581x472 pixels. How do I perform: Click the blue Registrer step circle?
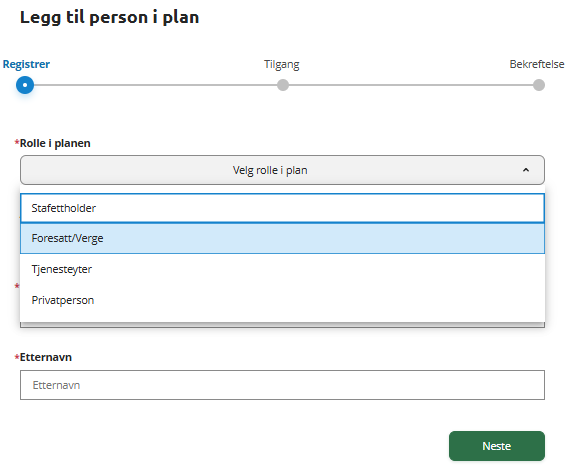pyautogui.click(x=25, y=85)
